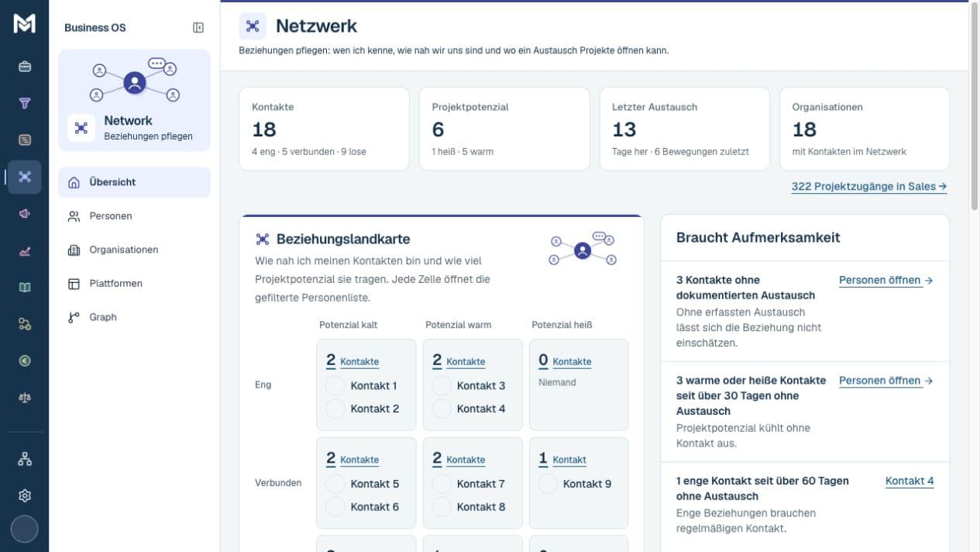Click the Netzwerk icon beside the page title
The width and height of the screenshot is (980, 552).
pos(253,26)
